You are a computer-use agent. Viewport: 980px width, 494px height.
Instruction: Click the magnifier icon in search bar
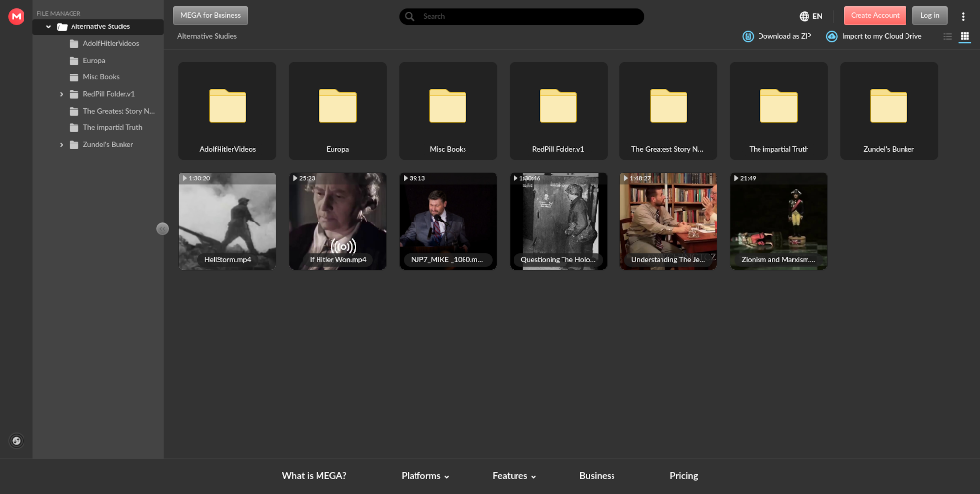point(410,17)
